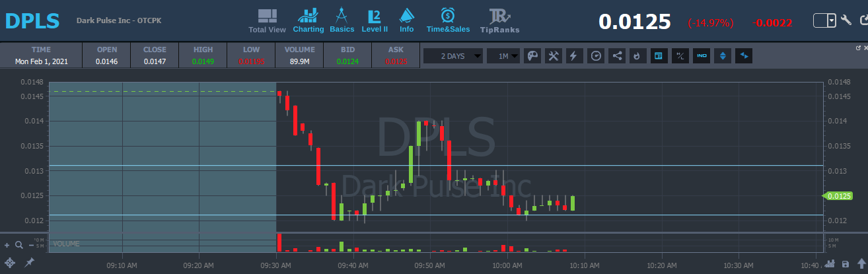Share the chart via share icon
The width and height of the screenshot is (868, 274).
pyautogui.click(x=617, y=56)
